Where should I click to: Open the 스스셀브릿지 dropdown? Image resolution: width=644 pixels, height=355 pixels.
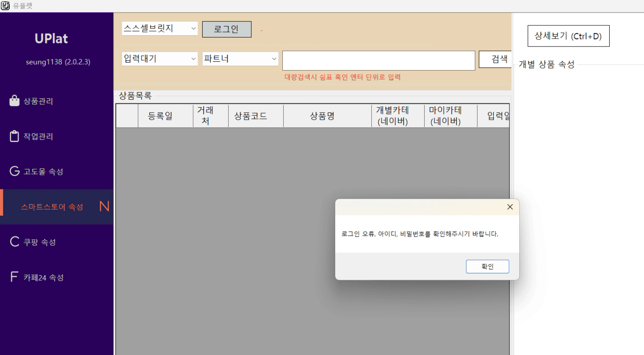tap(159, 28)
